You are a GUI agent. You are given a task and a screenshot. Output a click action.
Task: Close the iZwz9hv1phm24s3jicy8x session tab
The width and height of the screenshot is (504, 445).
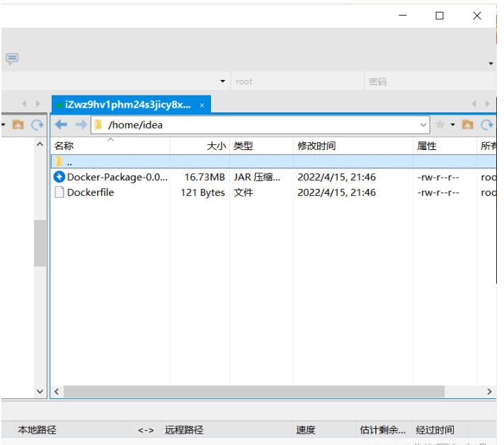click(x=202, y=105)
